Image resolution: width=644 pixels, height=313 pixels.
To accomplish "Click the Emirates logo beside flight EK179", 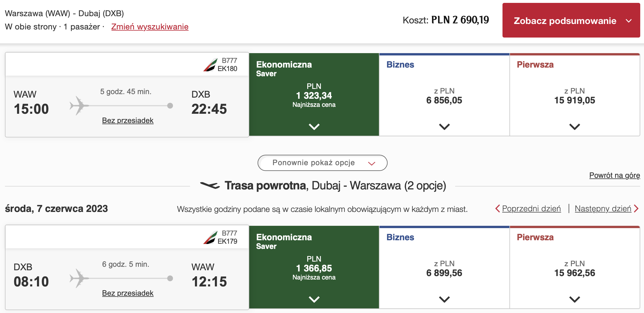I will click(210, 238).
